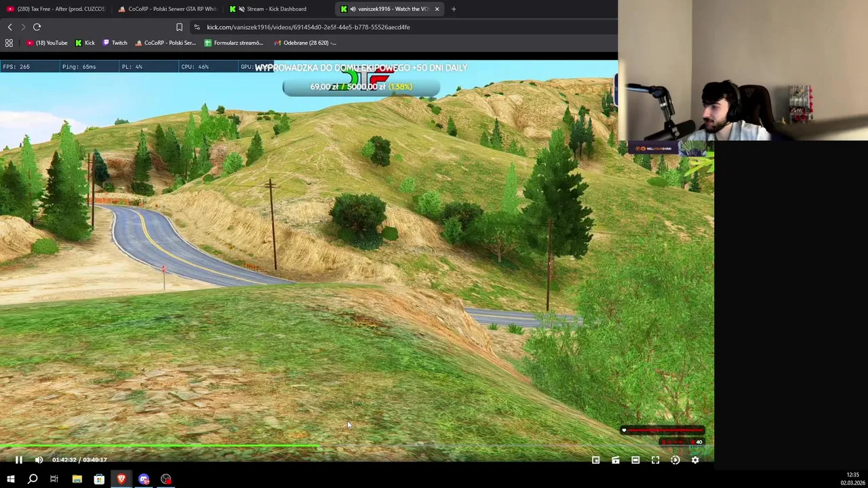The width and height of the screenshot is (868, 488).
Task: Open OBS Studio taskbar icon
Action: click(x=166, y=479)
